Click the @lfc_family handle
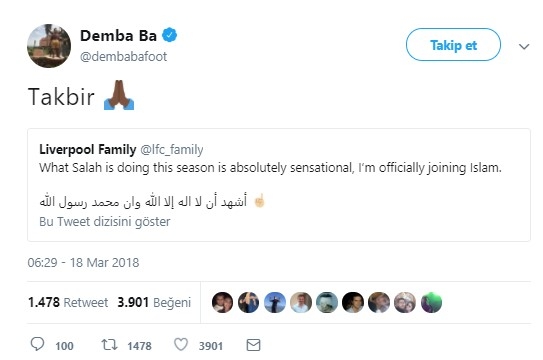The width and height of the screenshot is (543, 360). click(x=172, y=150)
